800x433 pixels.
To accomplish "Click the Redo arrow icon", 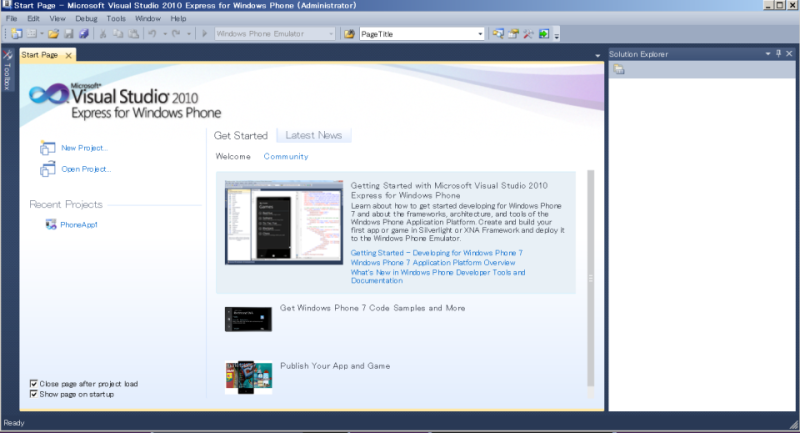I will pyautogui.click(x=176, y=34).
